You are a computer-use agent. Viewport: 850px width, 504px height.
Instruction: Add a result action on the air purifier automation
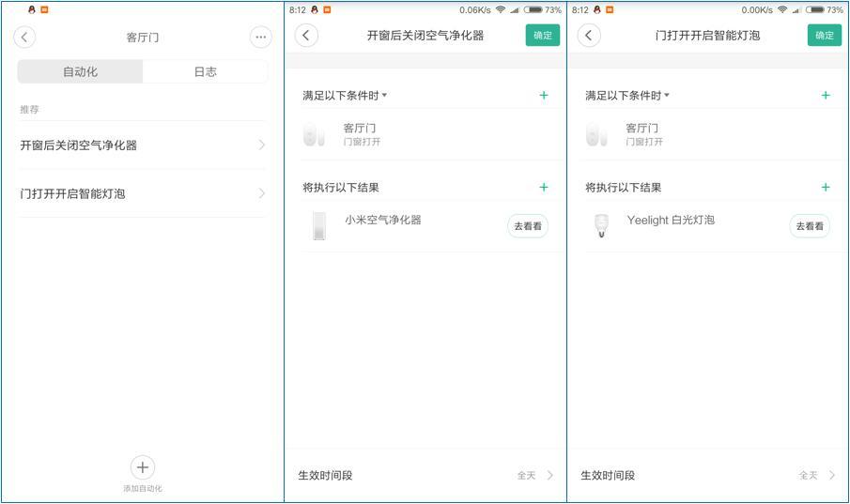pyautogui.click(x=544, y=188)
